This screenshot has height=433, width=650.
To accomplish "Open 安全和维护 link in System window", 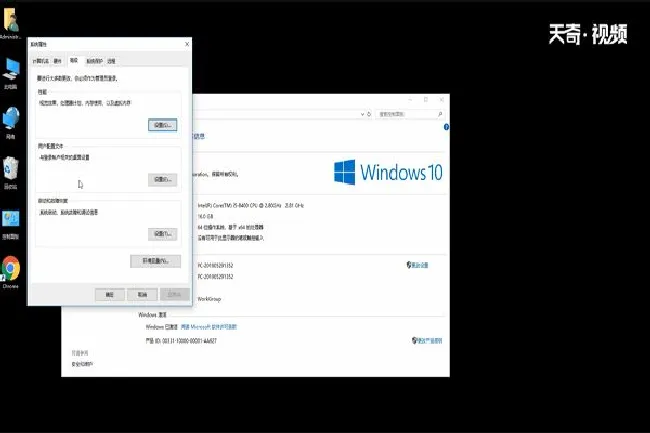I will click(82, 364).
